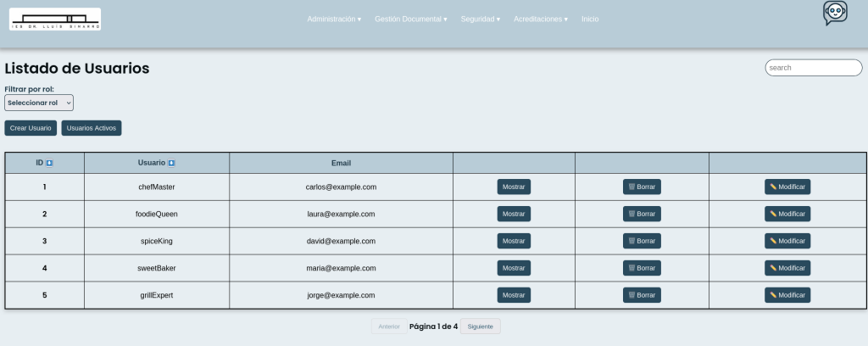868x346 pixels.
Task: Delete user grillExpert with trash button
Action: click(x=642, y=295)
